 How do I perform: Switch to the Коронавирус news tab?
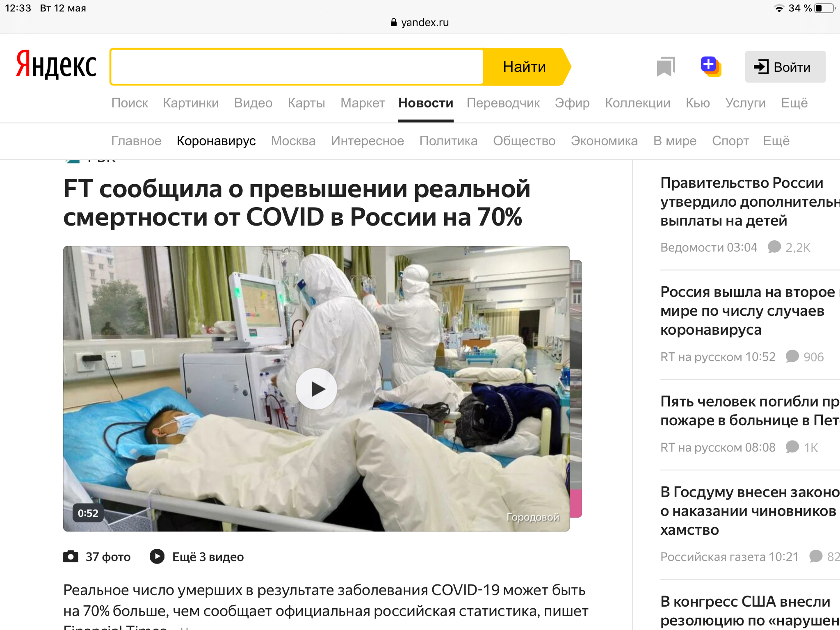point(216,141)
